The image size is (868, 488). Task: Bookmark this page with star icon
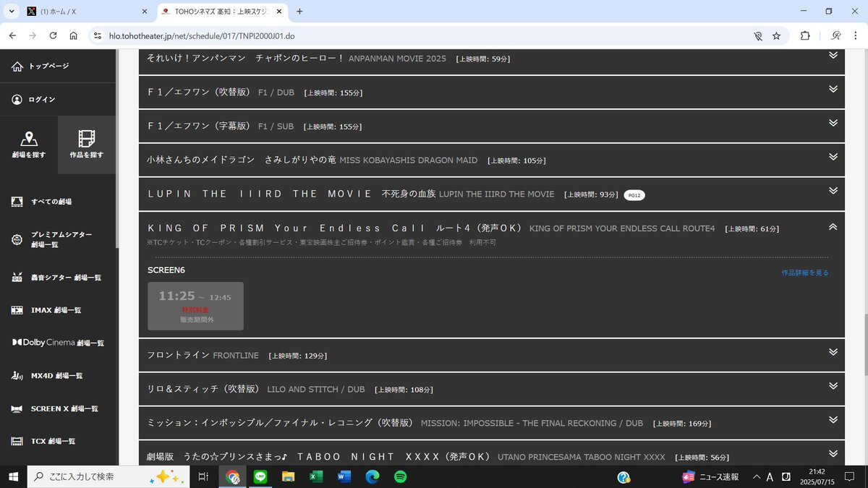(776, 35)
